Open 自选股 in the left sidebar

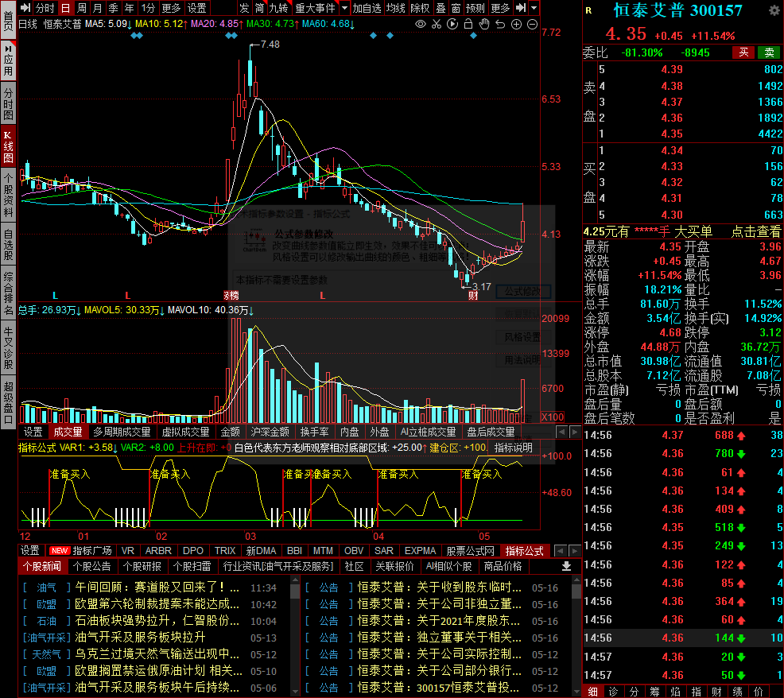9,244
